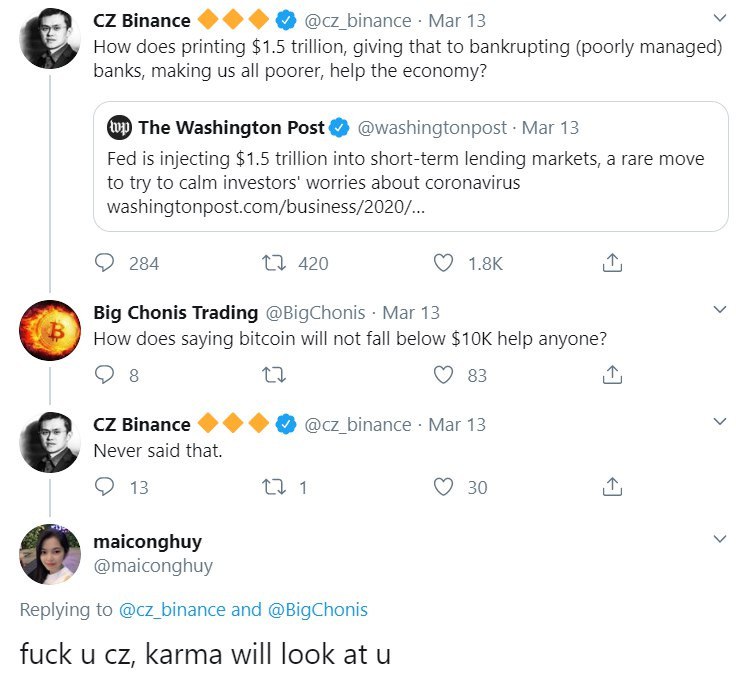The height and width of the screenshot is (688, 736).
Task: Like Big Chonis Trading's tweet with 83 likes
Action: pos(443,375)
